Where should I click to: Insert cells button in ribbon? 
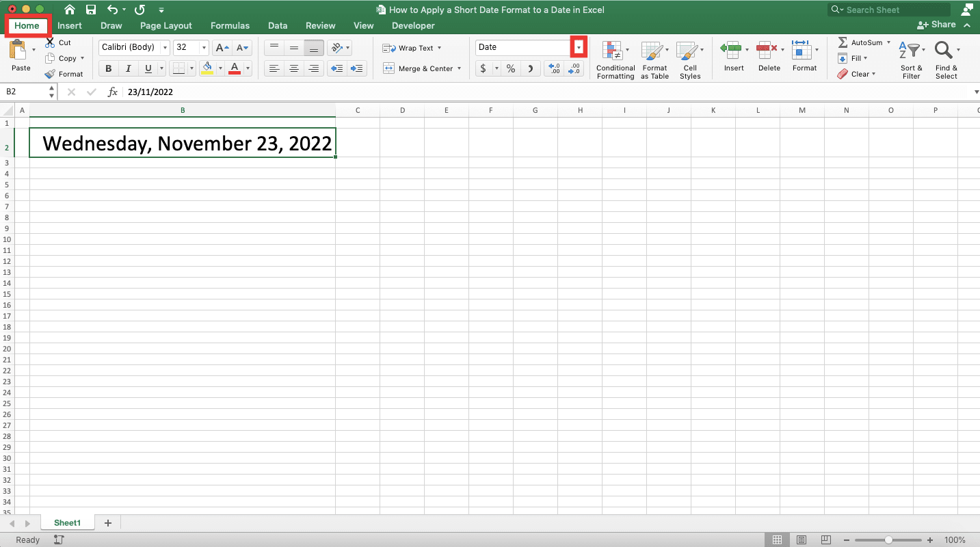(x=734, y=56)
